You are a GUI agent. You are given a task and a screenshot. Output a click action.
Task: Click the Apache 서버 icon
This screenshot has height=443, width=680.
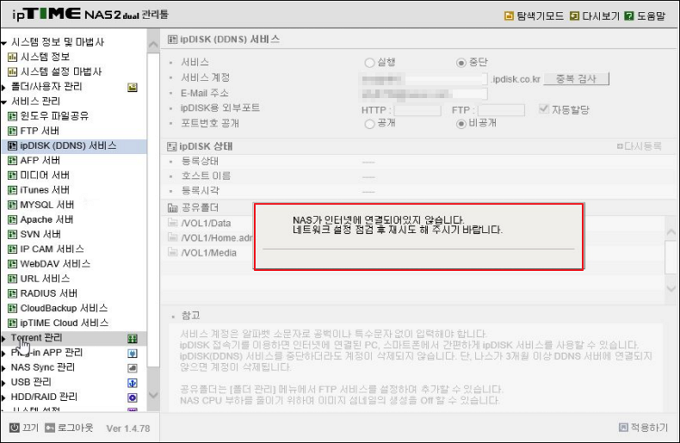pyautogui.click(x=13, y=220)
